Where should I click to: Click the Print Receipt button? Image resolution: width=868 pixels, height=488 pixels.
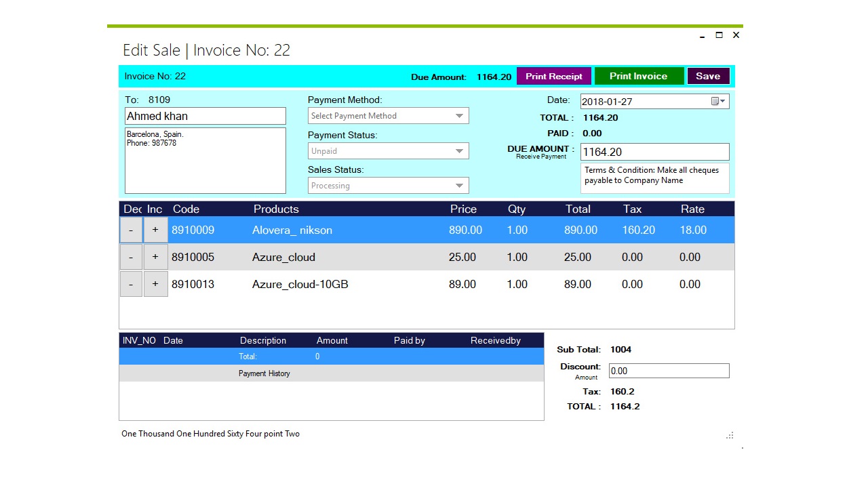(553, 76)
